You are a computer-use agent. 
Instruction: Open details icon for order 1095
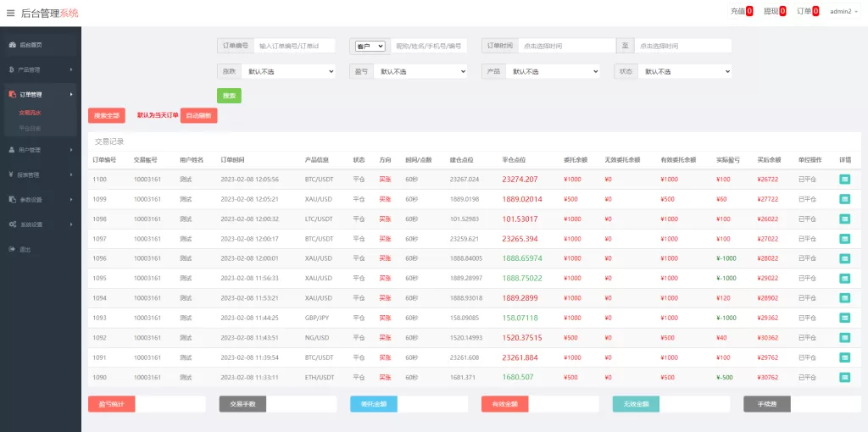845,278
